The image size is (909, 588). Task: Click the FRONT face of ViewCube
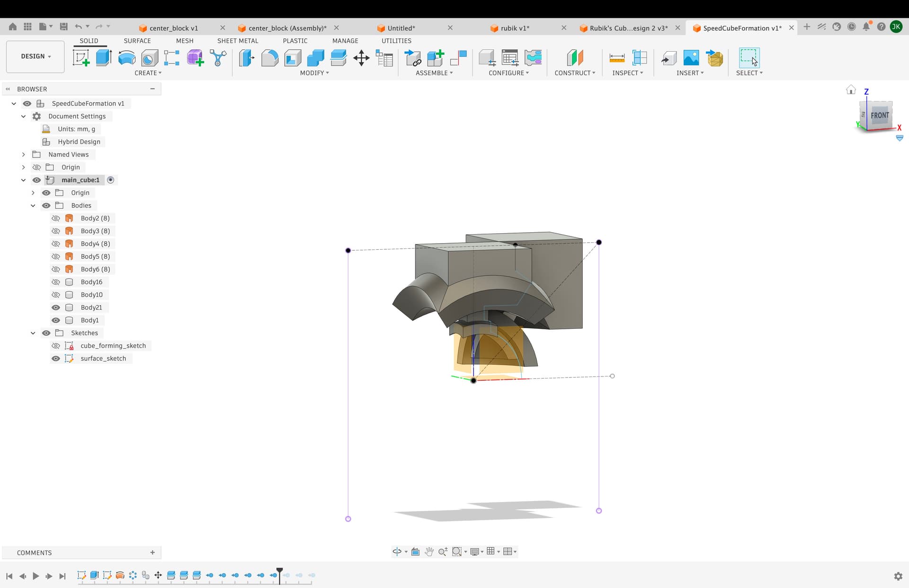coord(880,115)
